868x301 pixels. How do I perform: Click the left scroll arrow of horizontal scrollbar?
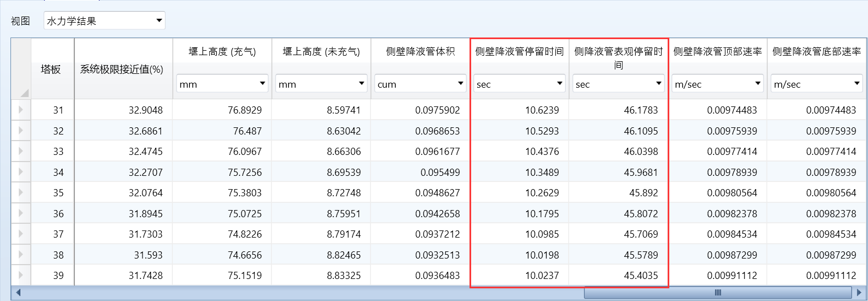[x=18, y=292]
